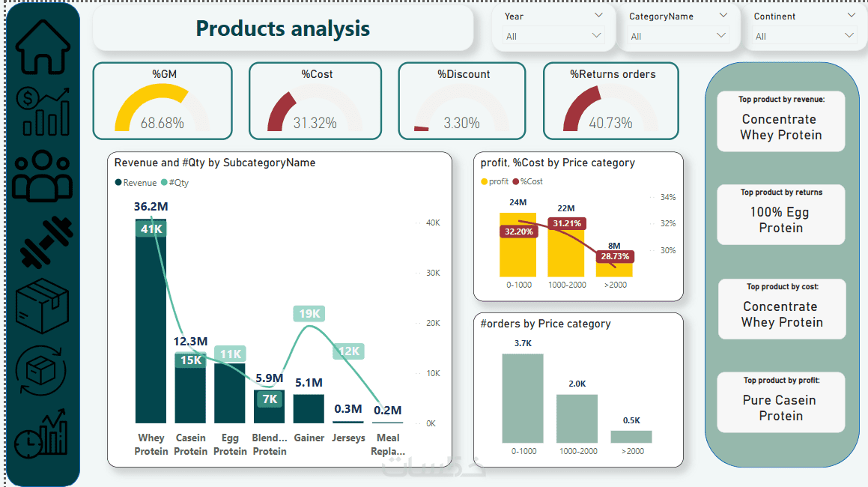The width and height of the screenshot is (868, 487).
Task: Expand the CategoryName slicer's All dropdown
Action: pyautogui.click(x=679, y=36)
